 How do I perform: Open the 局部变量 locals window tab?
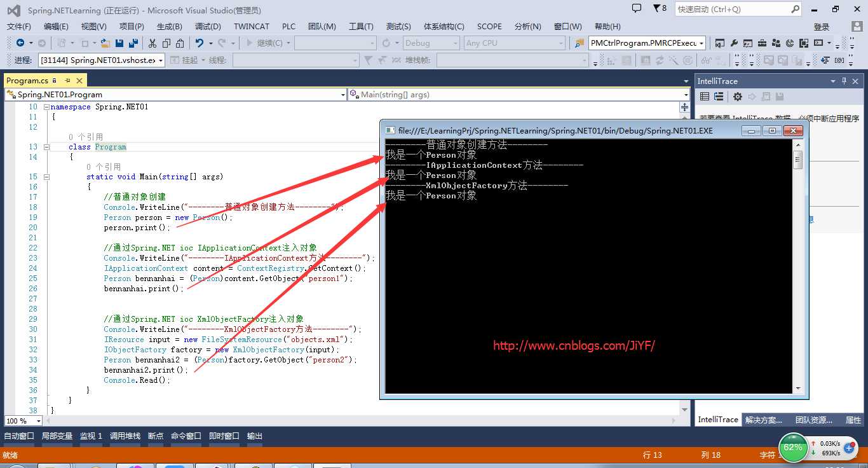[57, 436]
